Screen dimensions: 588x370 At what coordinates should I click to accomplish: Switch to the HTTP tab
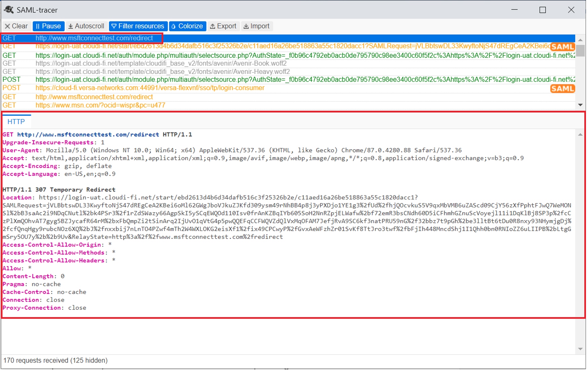click(x=16, y=121)
